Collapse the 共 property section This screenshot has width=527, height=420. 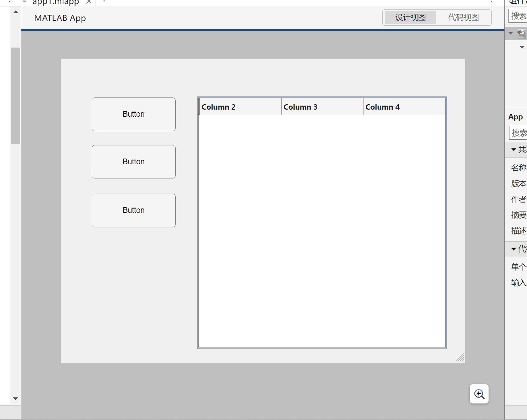click(x=514, y=149)
